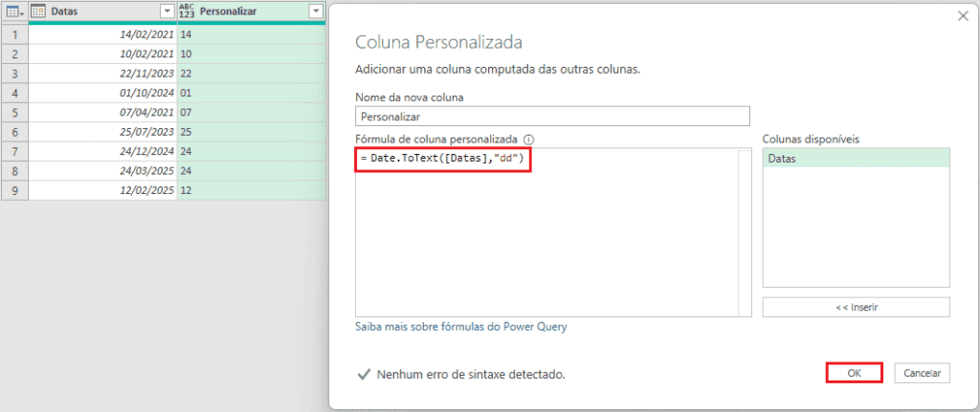The width and height of the screenshot is (980, 412).
Task: Open the Power Query formulas help link
Action: pos(461,327)
